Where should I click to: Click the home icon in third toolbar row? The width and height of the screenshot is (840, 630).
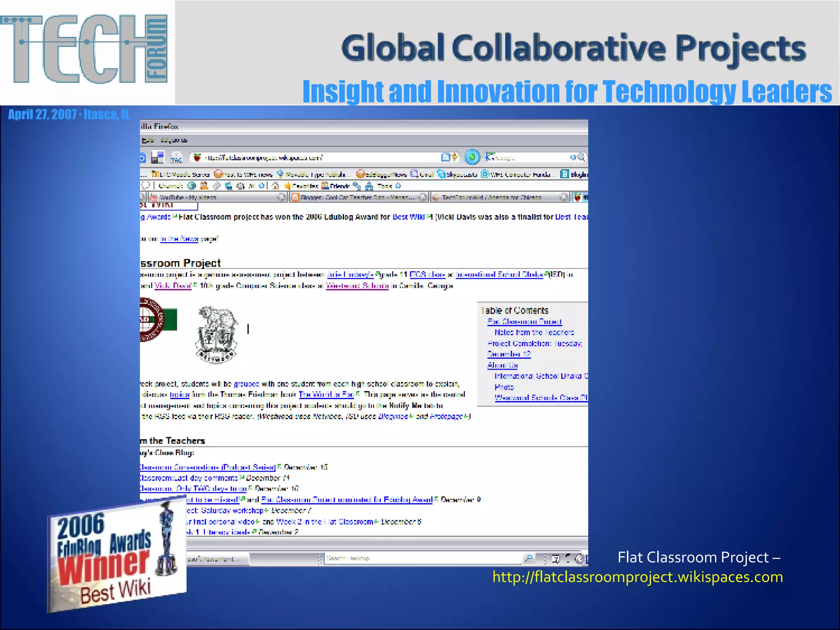[276, 186]
